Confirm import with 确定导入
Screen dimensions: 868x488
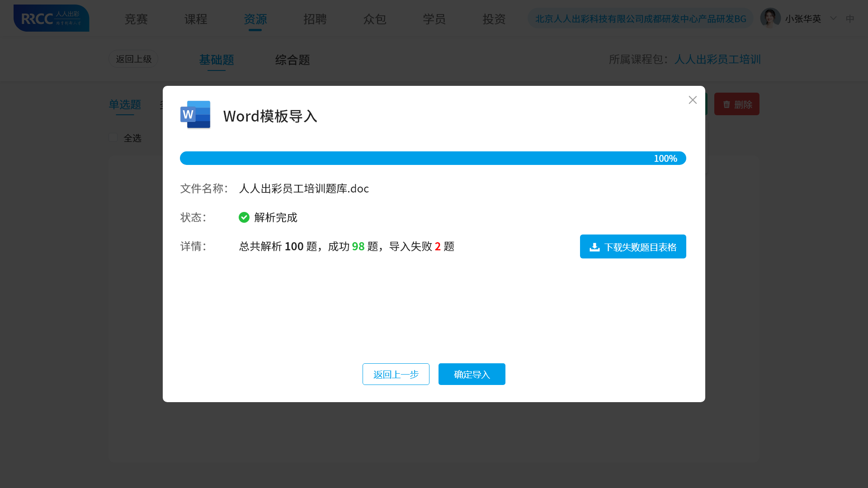point(472,374)
